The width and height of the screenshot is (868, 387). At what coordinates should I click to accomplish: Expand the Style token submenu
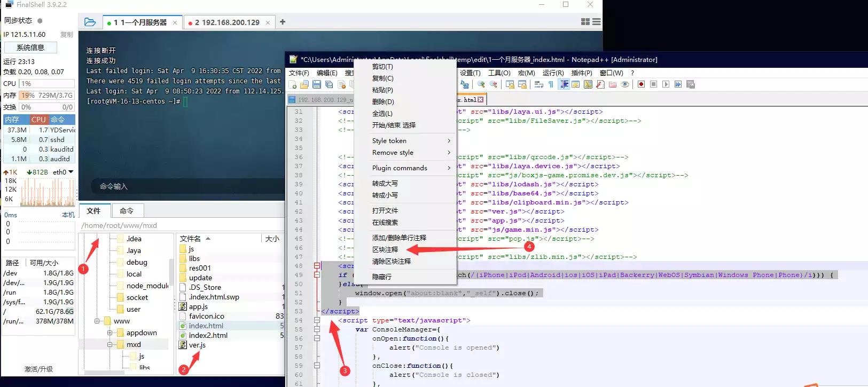click(x=411, y=141)
